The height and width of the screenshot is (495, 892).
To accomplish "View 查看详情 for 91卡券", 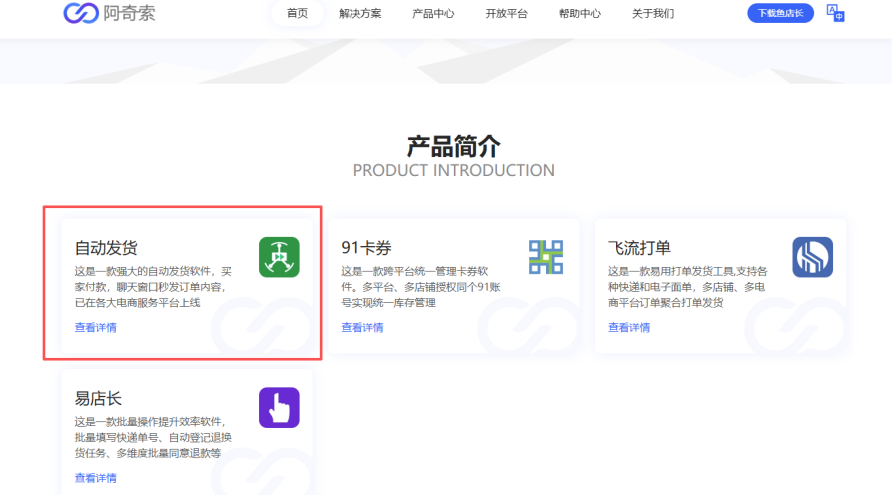I will pos(362,328).
